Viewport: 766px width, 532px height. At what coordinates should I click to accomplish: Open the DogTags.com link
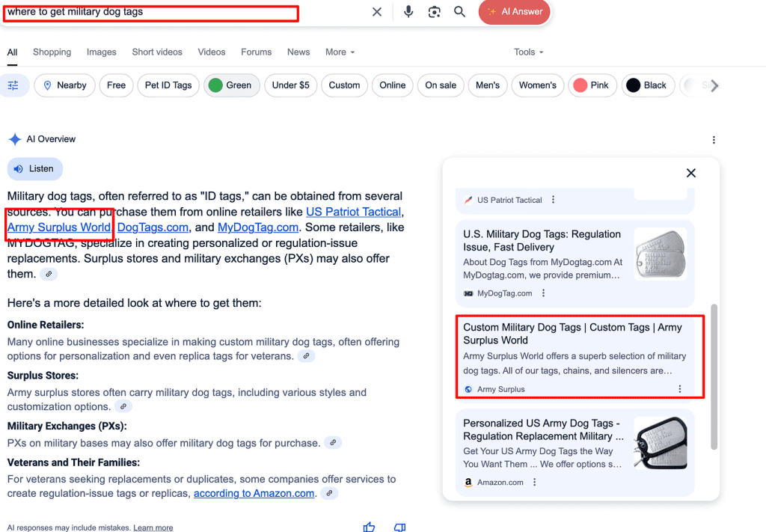[153, 227]
